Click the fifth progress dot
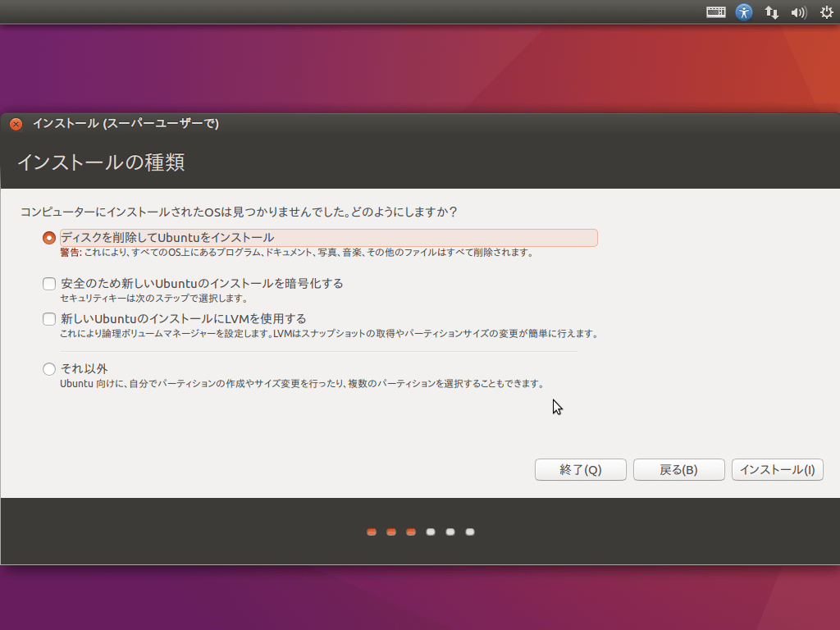 [x=450, y=532]
